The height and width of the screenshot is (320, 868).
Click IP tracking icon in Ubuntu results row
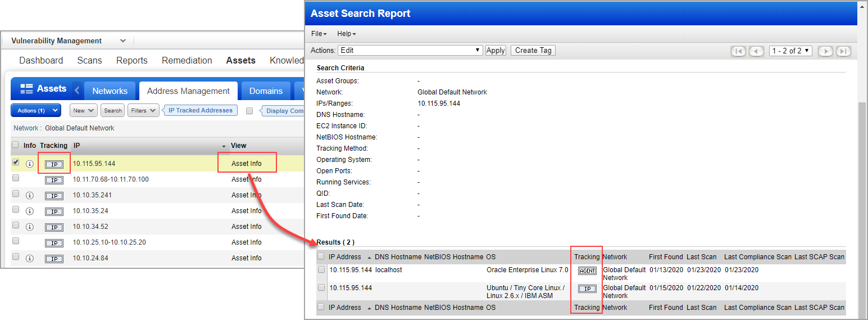coord(587,289)
